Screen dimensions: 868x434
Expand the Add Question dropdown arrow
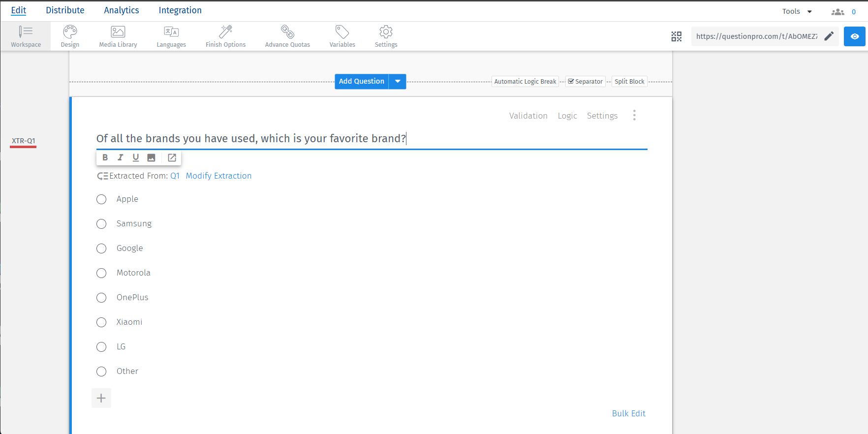(398, 81)
